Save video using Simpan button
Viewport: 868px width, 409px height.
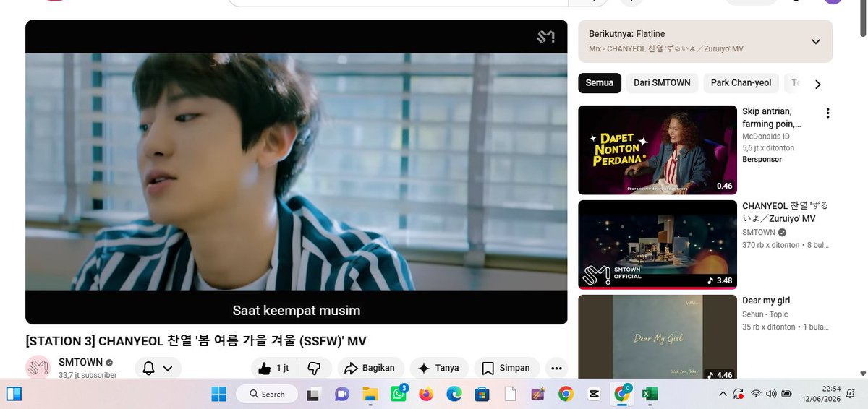point(506,368)
